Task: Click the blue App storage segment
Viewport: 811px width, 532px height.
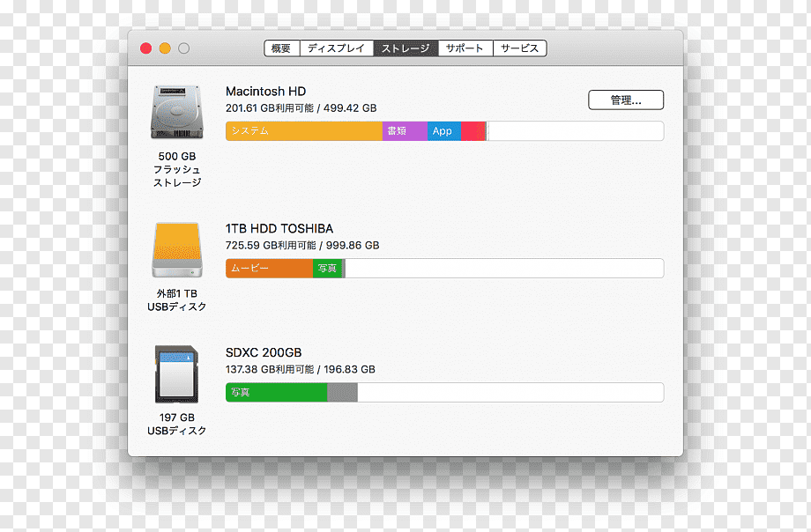Action: point(444,131)
